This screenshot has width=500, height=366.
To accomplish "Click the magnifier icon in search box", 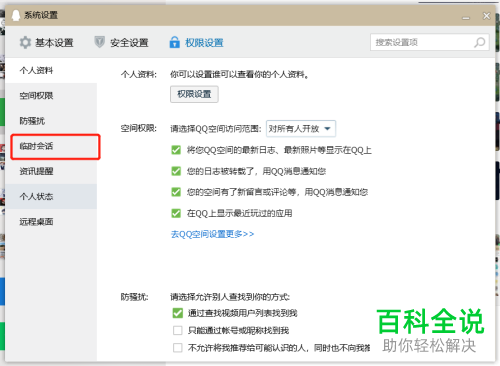I will pyautogui.click(x=480, y=42).
